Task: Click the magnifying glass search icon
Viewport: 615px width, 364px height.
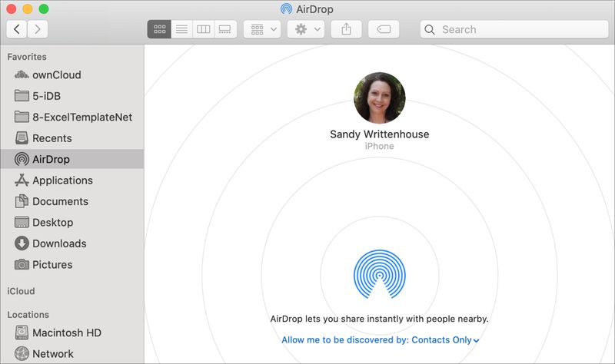Action: [x=430, y=29]
